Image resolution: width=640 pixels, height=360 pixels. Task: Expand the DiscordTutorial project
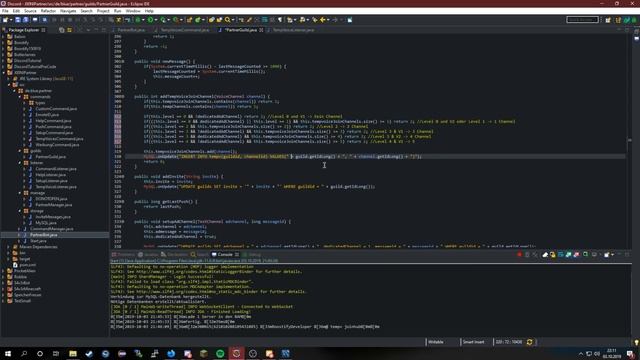point(4,60)
